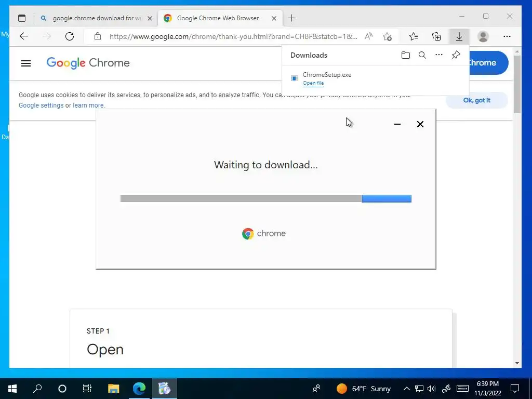Screen dimensions: 532x399
Task: Open File Explorer from the taskbar
Action: [113, 389]
